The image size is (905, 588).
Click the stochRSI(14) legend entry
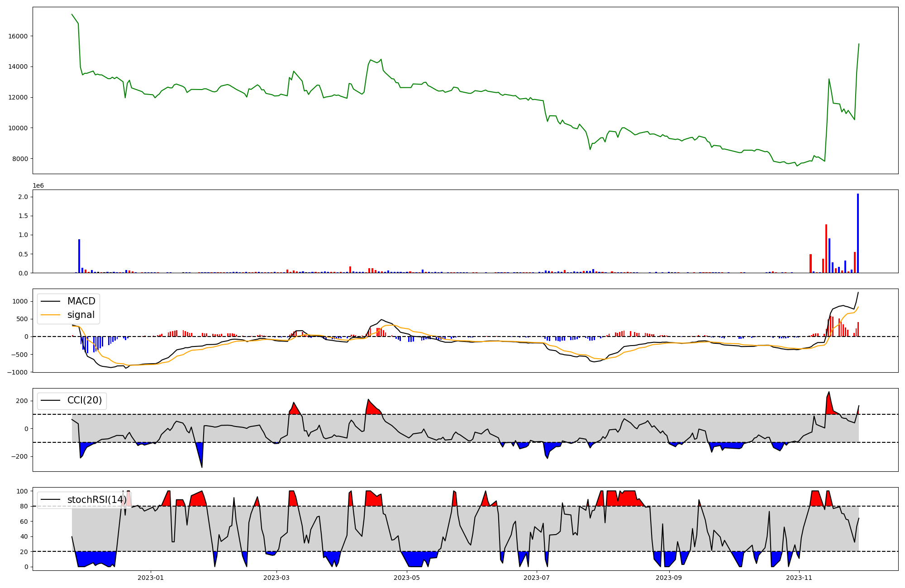coord(96,500)
